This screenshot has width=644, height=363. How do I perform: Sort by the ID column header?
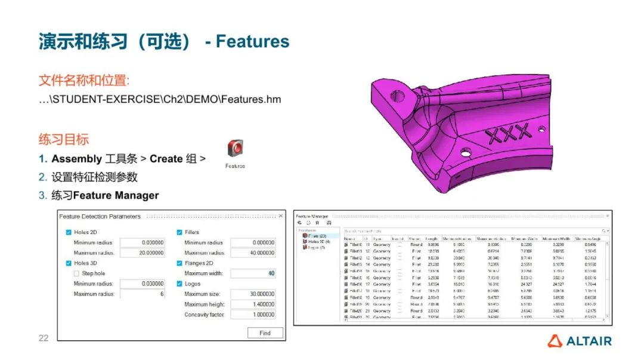(366, 238)
